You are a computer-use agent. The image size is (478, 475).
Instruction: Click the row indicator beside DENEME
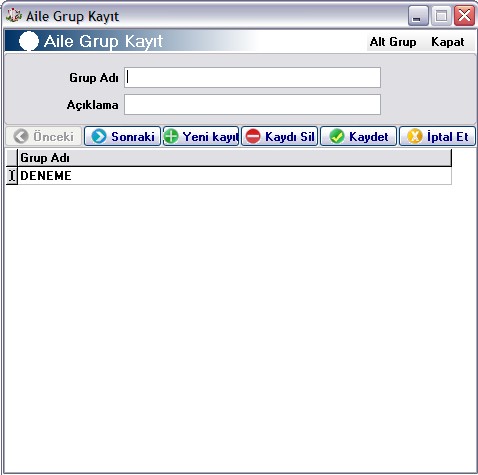[x=12, y=176]
